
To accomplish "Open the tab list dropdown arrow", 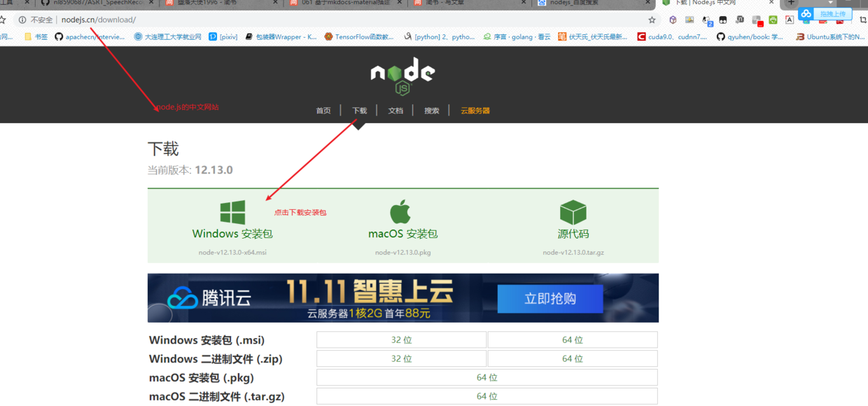I will pyautogui.click(x=831, y=3).
